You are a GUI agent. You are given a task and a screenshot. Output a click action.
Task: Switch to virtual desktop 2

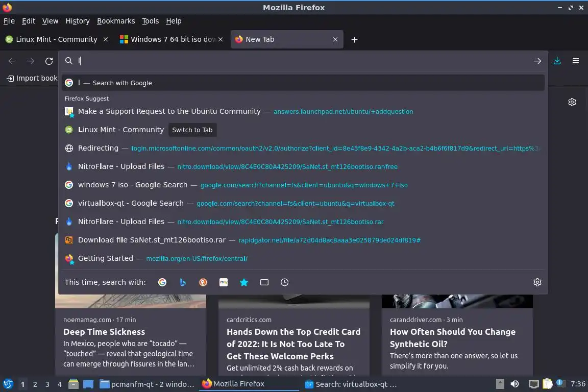pyautogui.click(x=35, y=384)
